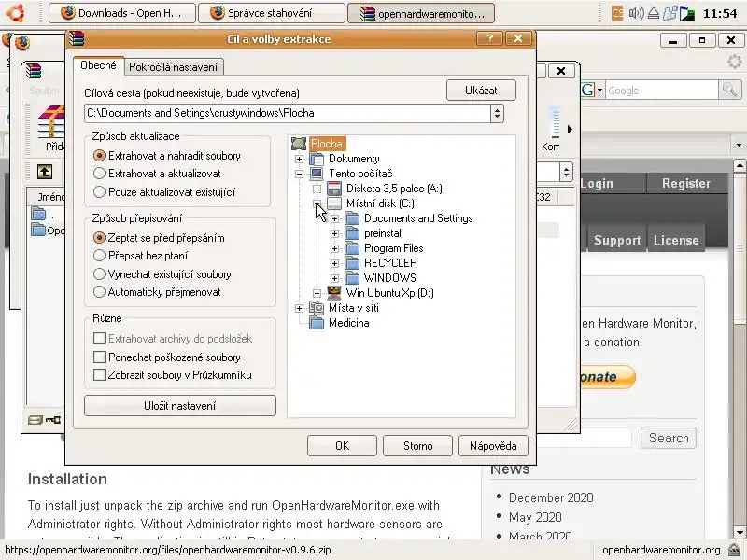Click the CS keyboard layout indicator
Viewport: 747px width, 560px height.
617,13
